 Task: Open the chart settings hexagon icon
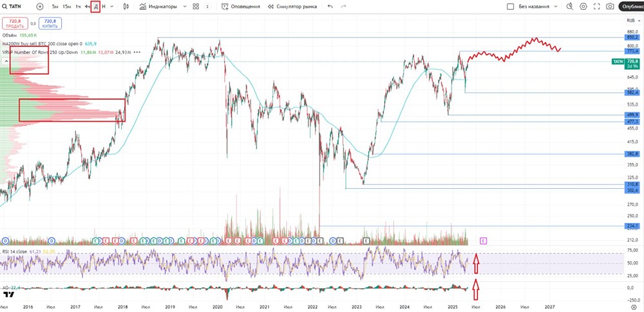(x=583, y=6)
